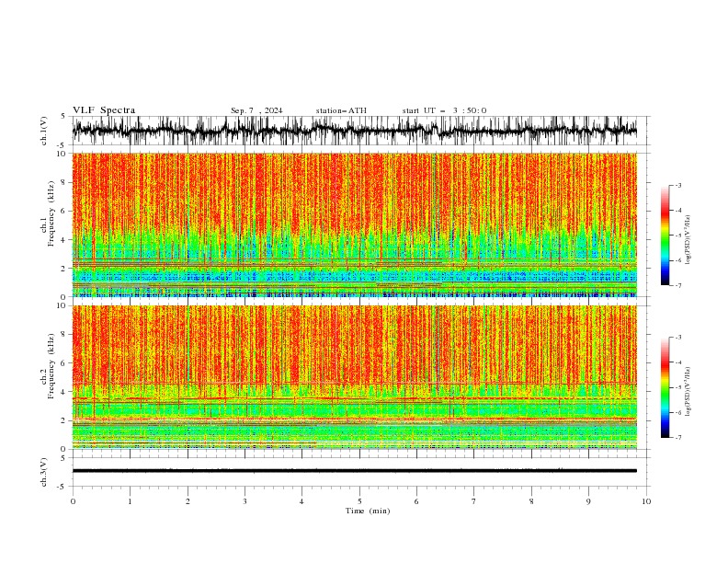Click the ch.1 voltage waveform trace

(x=354, y=131)
